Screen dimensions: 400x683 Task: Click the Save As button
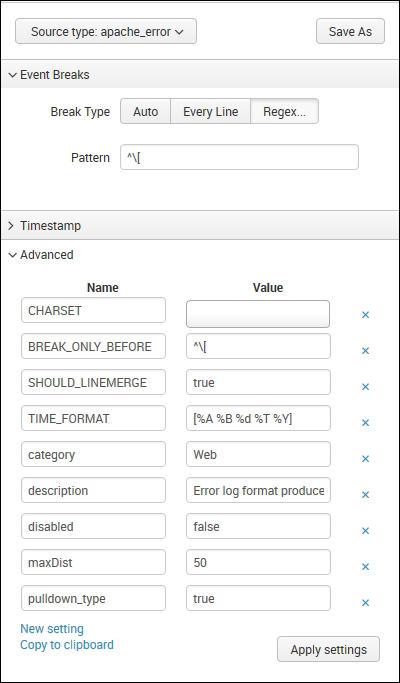pyautogui.click(x=350, y=31)
